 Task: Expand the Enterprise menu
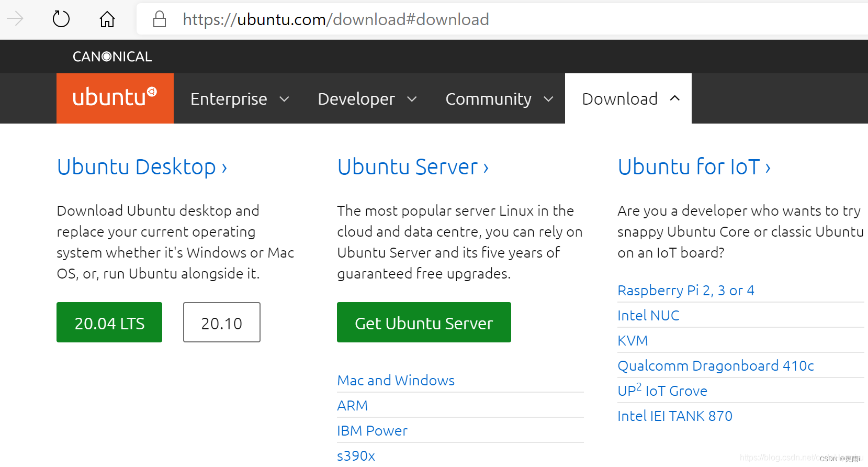(240, 99)
